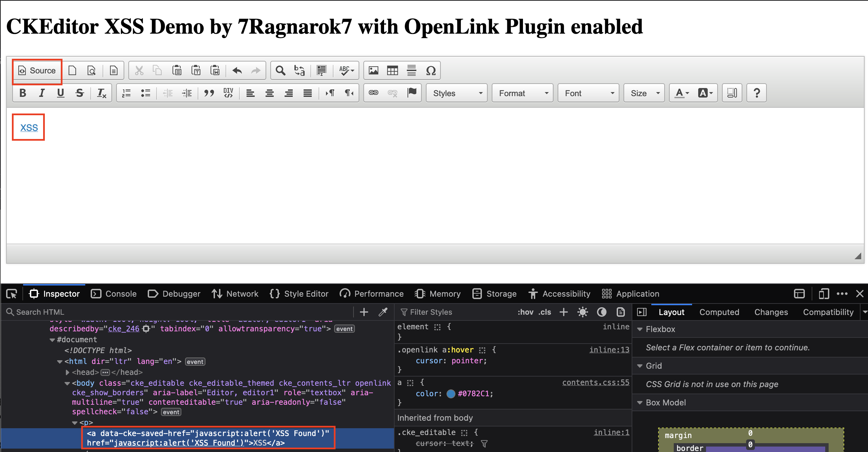
Task: Open the Format dropdown
Action: pos(522,93)
